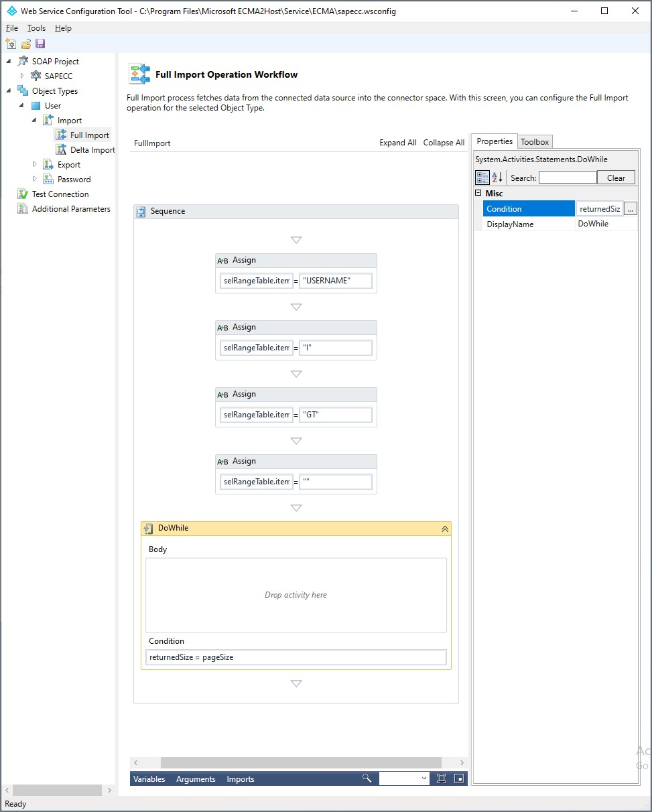Image resolution: width=652 pixels, height=812 pixels.
Task: Click the Fit to Screen icon
Action: coord(441,779)
